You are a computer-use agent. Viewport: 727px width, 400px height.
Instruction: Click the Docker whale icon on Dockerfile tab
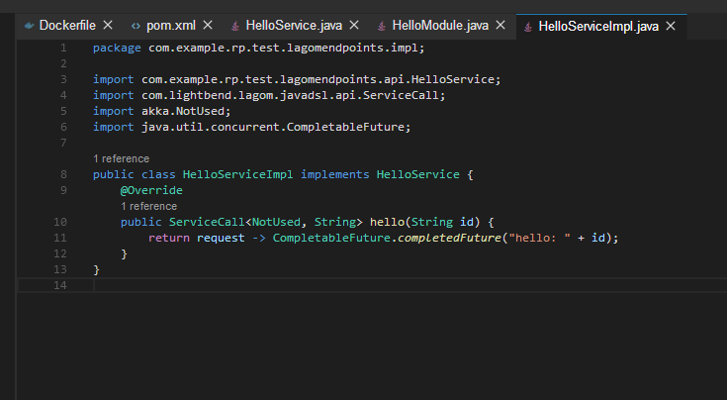click(29, 25)
